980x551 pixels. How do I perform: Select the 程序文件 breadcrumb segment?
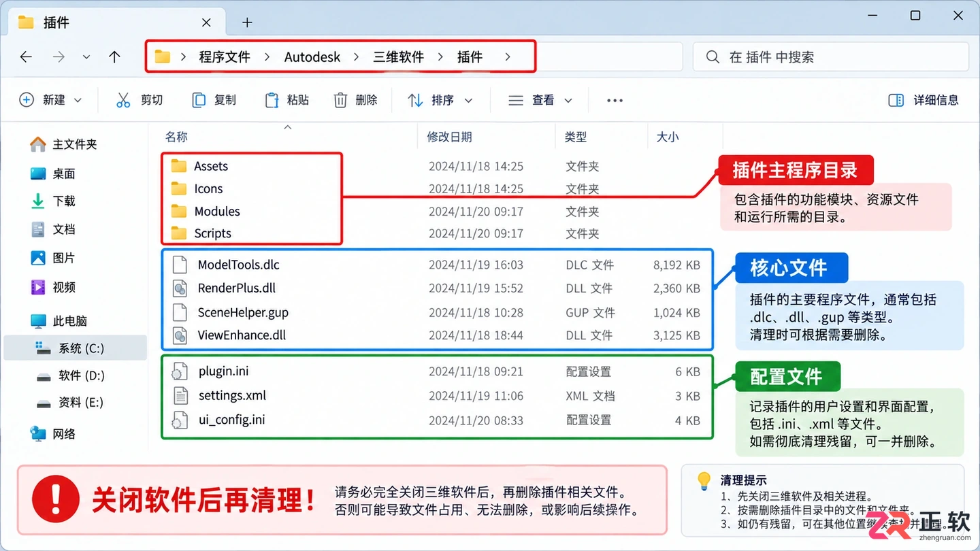click(x=225, y=57)
